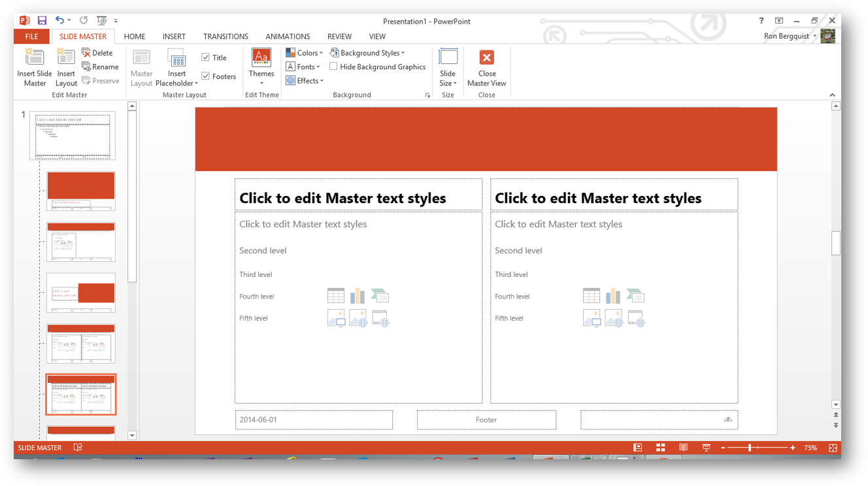Uncheck the Title checkbox

(205, 57)
